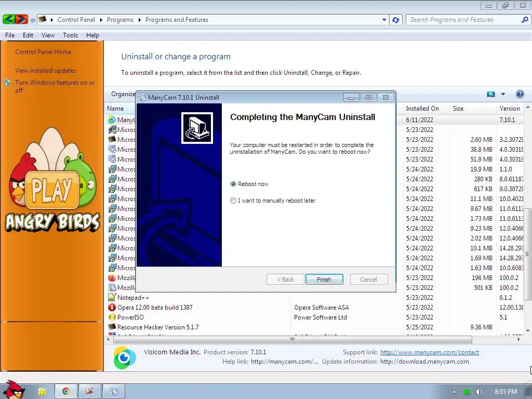Open the Organize menu in toolbar

tap(123, 94)
